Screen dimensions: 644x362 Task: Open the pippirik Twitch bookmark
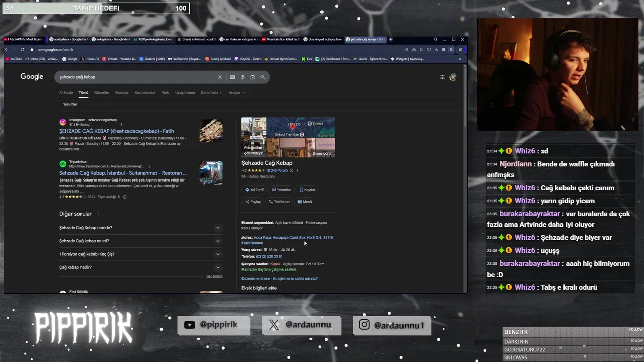[x=248, y=59]
